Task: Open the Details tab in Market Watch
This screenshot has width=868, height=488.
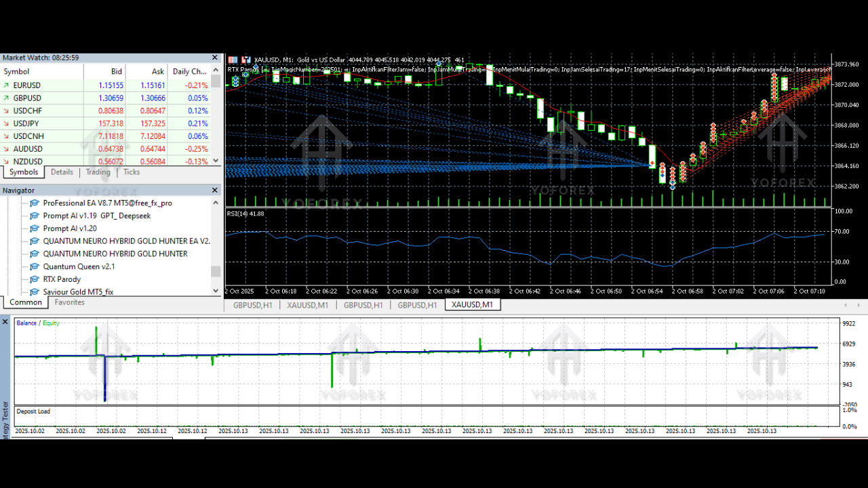Action: [x=62, y=172]
